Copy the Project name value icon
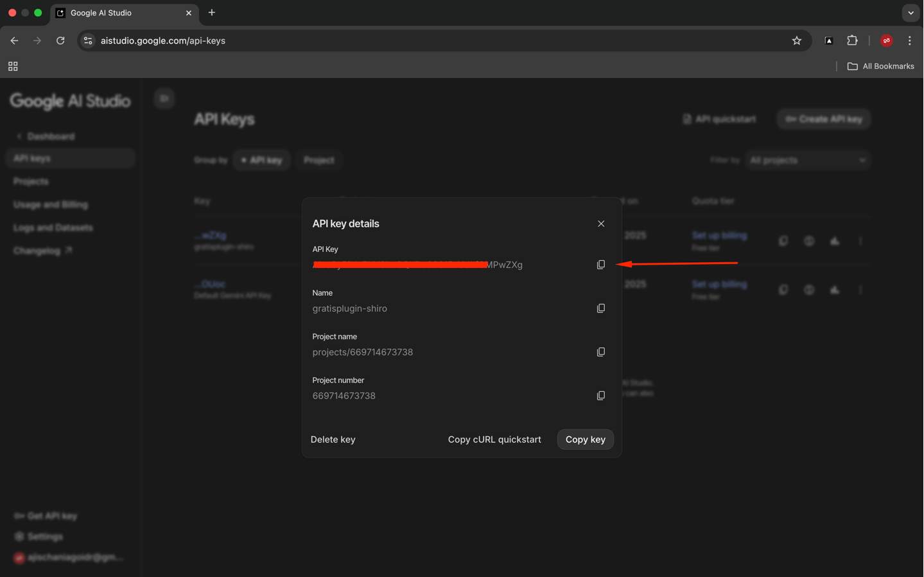The height and width of the screenshot is (577, 924). tap(600, 352)
